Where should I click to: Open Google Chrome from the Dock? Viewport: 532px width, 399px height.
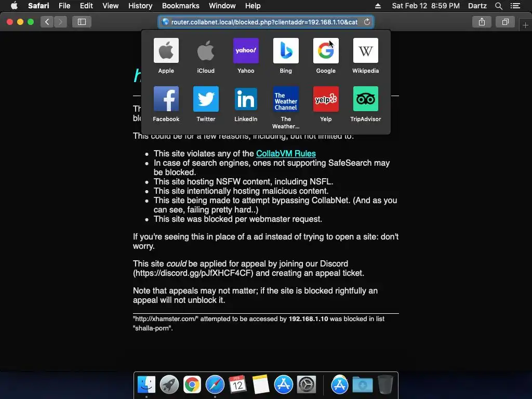[x=192, y=384]
